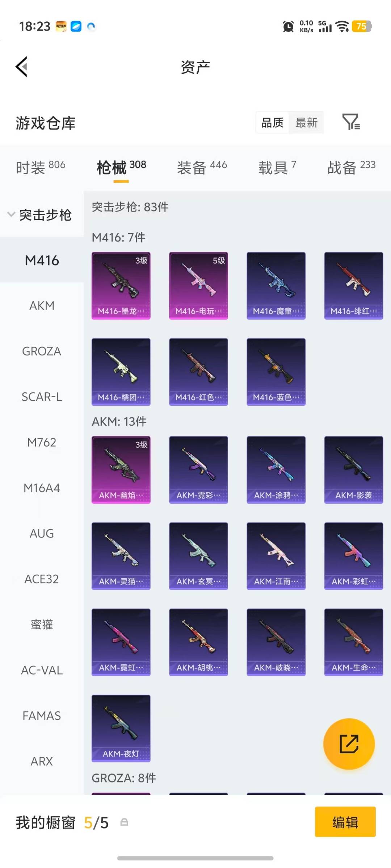The width and height of the screenshot is (391, 868).
Task: Open the filter funnel icon
Action: [351, 122]
